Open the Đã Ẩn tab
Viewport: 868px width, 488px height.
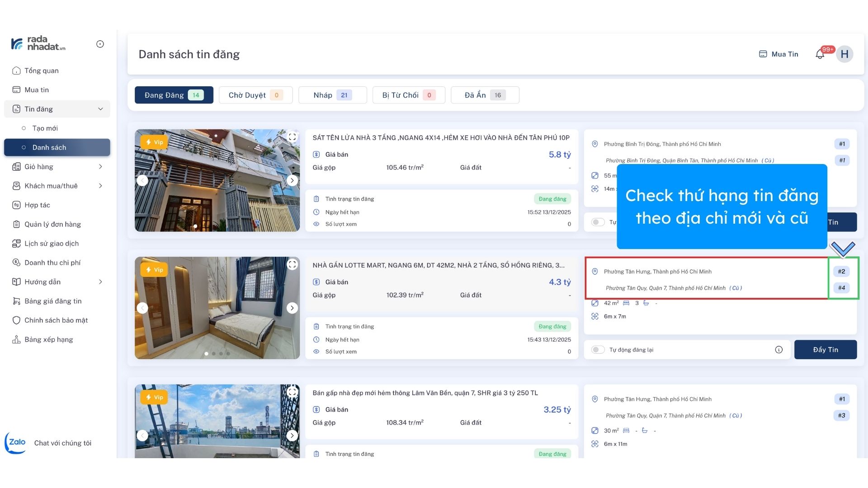[484, 95]
